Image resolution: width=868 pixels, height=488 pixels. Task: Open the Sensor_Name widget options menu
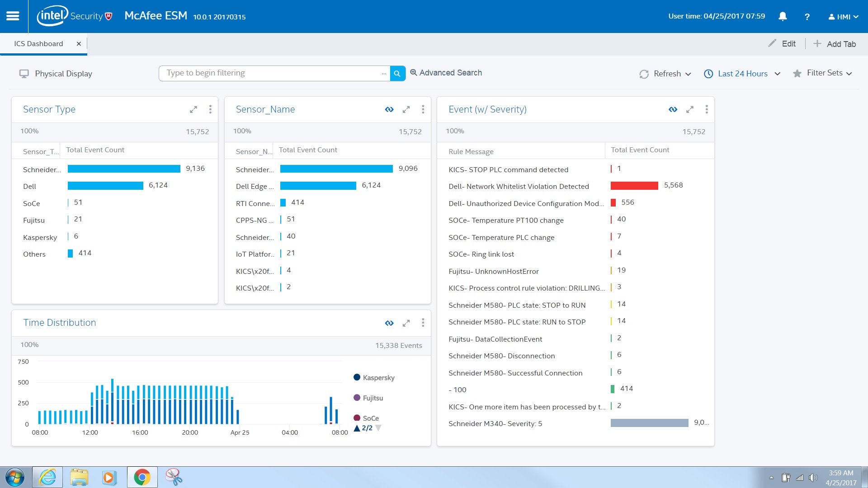[423, 109]
